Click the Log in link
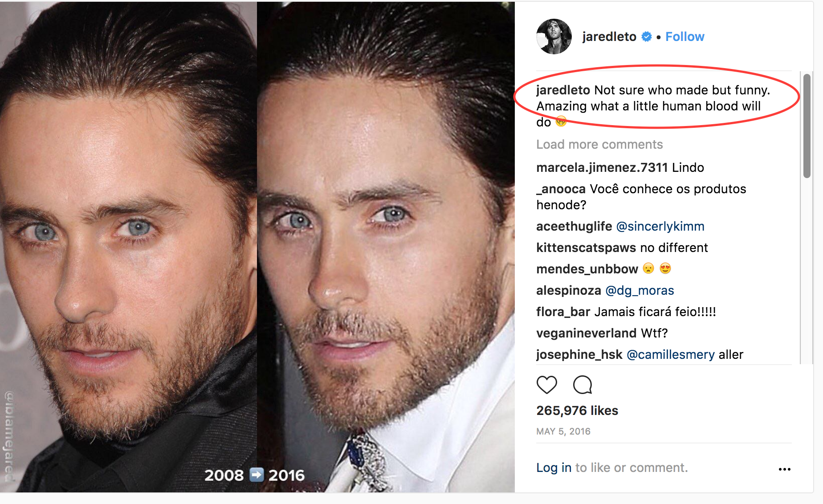823x504 pixels. pyautogui.click(x=554, y=467)
